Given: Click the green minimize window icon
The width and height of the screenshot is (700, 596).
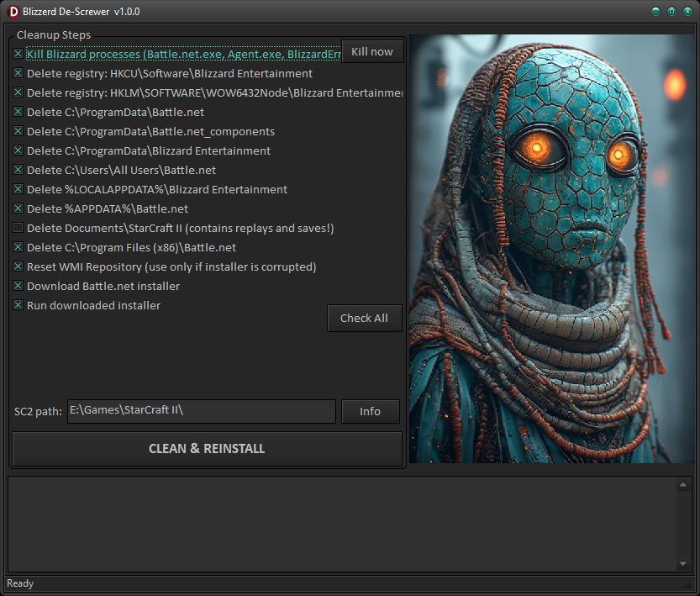Looking at the screenshot, I should click(655, 11).
